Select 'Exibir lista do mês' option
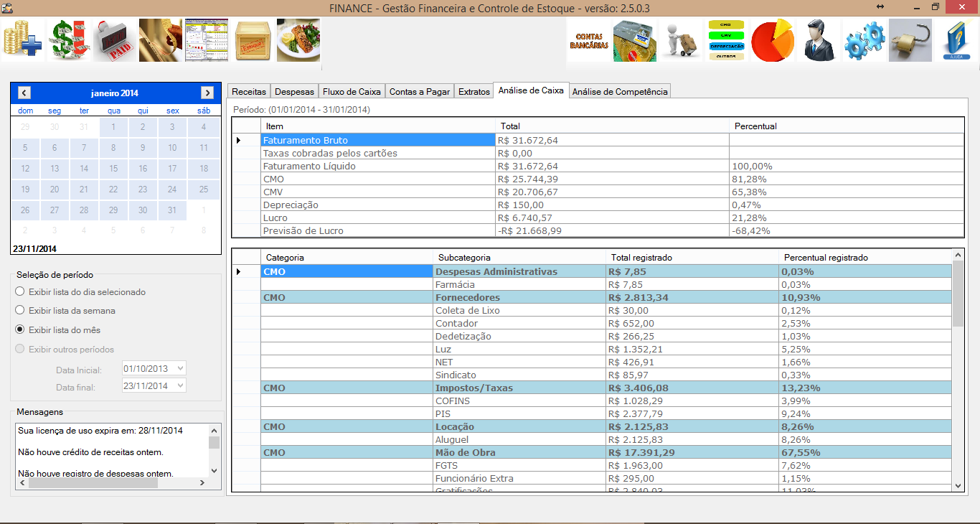Screen dimensions: 980x524 tap(58, 330)
